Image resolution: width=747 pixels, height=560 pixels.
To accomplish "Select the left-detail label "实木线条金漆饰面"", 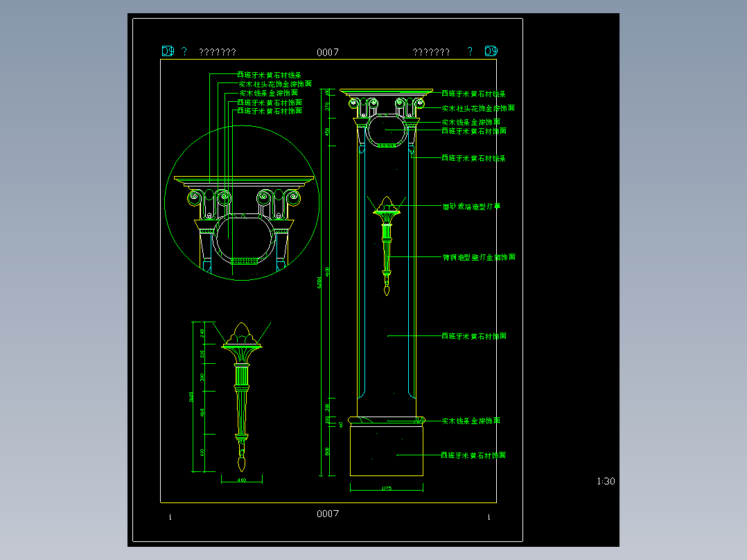I will click(269, 94).
